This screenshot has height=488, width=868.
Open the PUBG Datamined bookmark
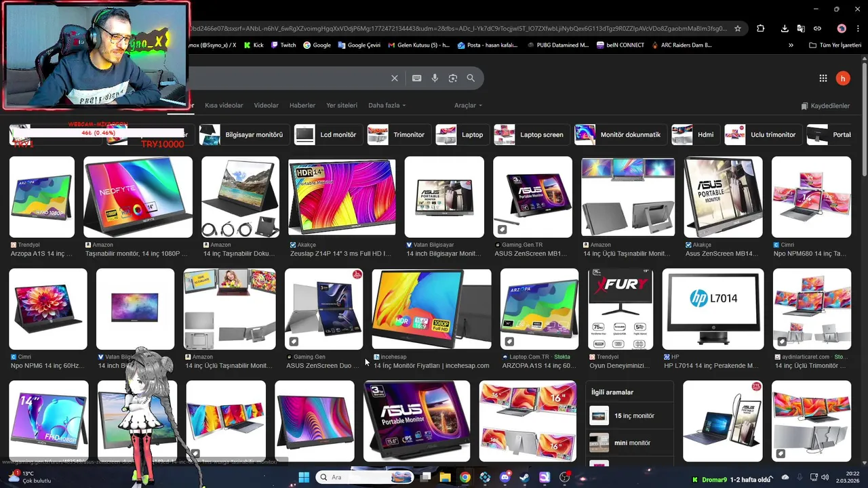557,45
